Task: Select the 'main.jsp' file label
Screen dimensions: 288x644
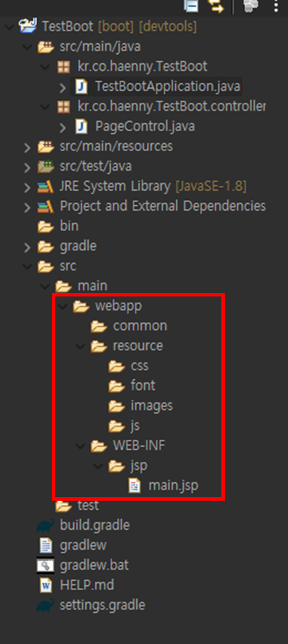Action: (x=173, y=486)
